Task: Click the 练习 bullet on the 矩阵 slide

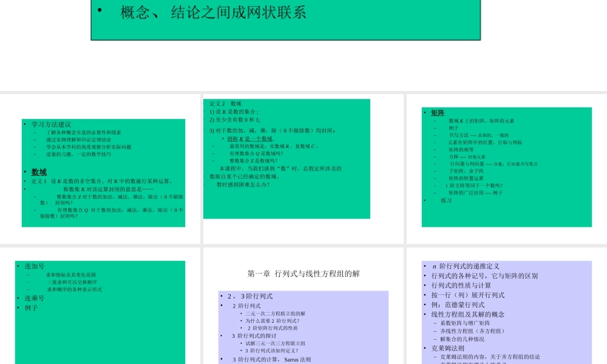Action: [447, 199]
